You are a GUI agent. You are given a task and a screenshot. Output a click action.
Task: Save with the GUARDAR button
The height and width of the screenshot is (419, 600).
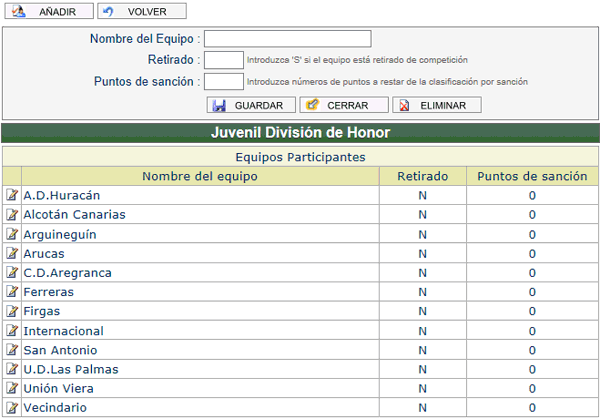251,105
